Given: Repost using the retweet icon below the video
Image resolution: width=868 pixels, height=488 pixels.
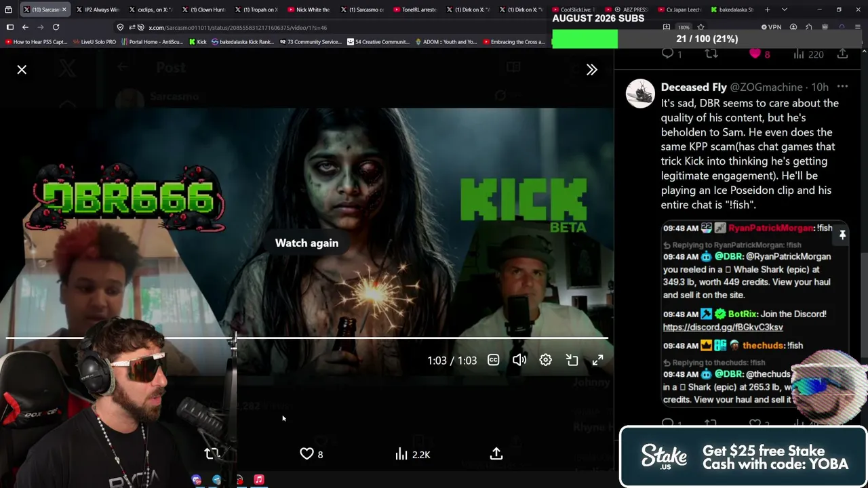Looking at the screenshot, I should 212,454.
